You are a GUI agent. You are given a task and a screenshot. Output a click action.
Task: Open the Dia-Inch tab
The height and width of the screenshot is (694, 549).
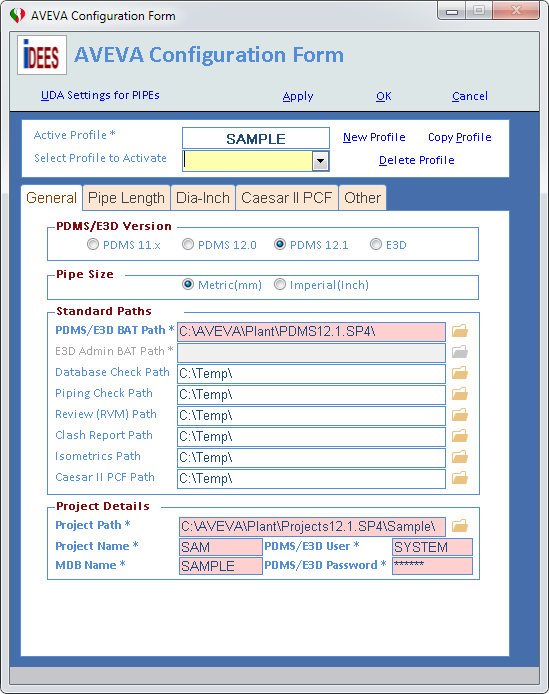pyautogui.click(x=203, y=197)
